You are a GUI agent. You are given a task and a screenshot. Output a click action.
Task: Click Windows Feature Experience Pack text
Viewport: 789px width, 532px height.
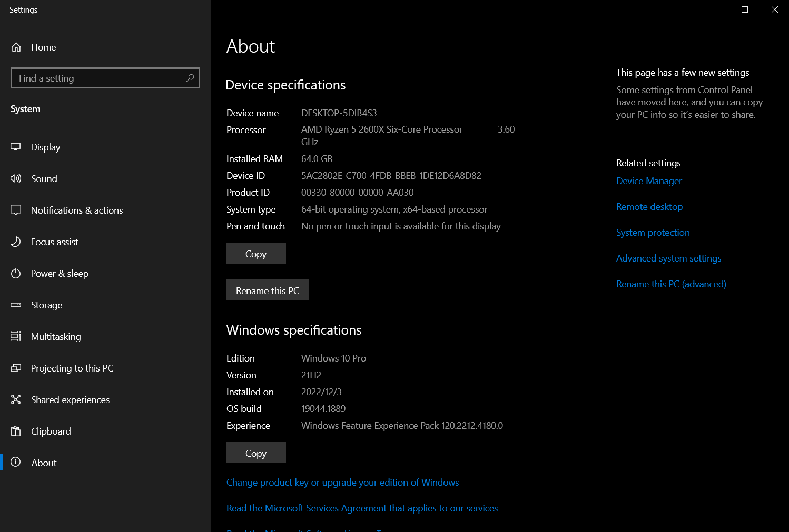(x=402, y=426)
